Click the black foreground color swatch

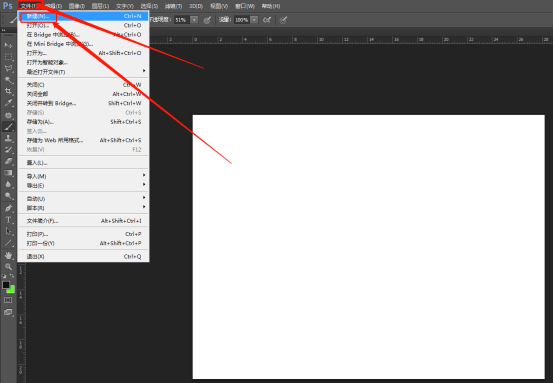(x=6, y=285)
